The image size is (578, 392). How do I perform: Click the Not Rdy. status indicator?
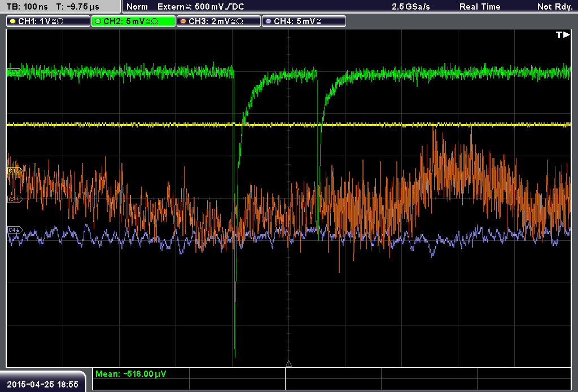click(555, 7)
